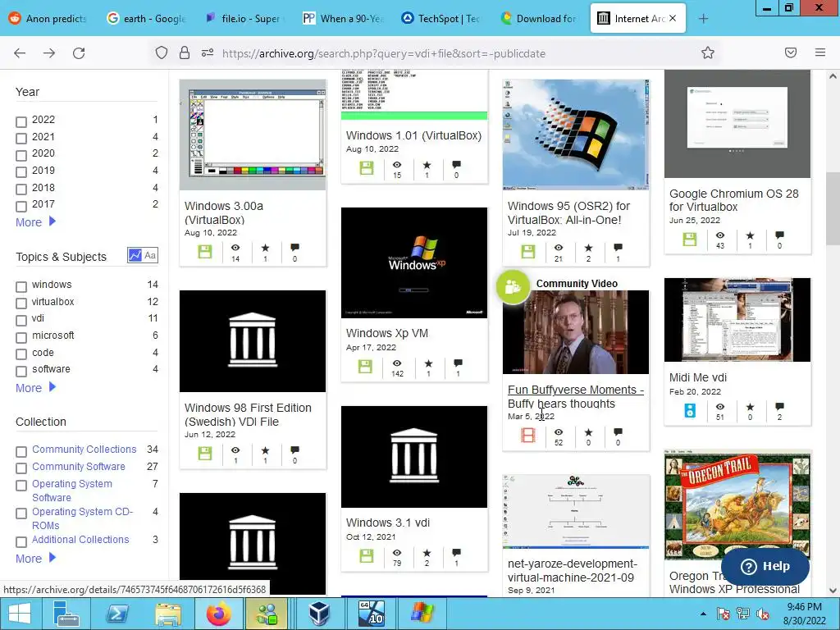Image resolution: width=840 pixels, height=630 pixels.
Task: Check the microsoft topic filter
Action: [x=21, y=337]
